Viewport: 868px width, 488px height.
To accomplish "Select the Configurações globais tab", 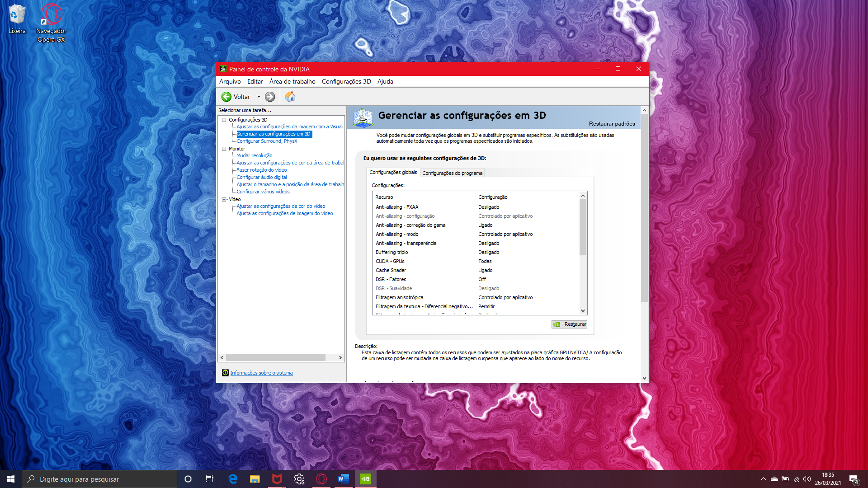I will tap(393, 172).
